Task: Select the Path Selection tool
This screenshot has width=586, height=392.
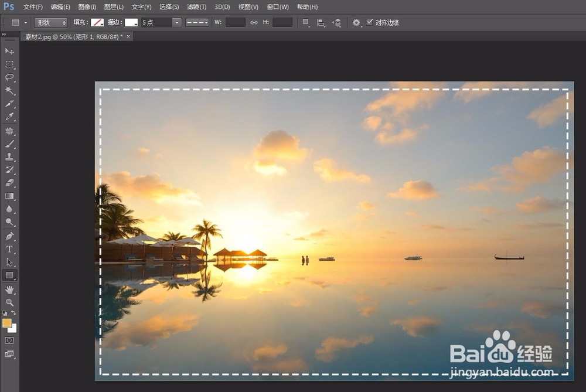Action: [9, 263]
